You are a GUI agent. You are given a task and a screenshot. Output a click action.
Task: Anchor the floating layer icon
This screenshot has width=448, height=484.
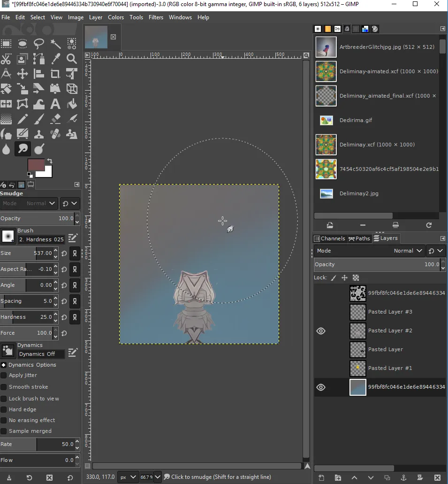pyautogui.click(x=403, y=477)
